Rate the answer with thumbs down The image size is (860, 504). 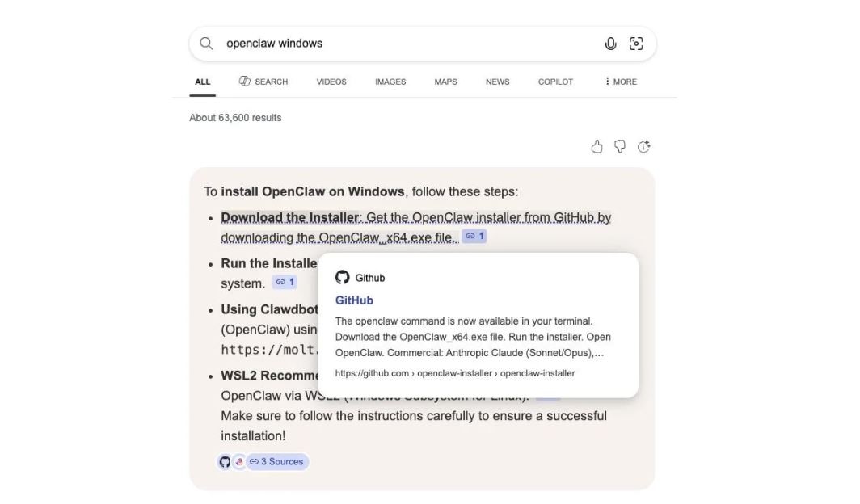(x=619, y=146)
